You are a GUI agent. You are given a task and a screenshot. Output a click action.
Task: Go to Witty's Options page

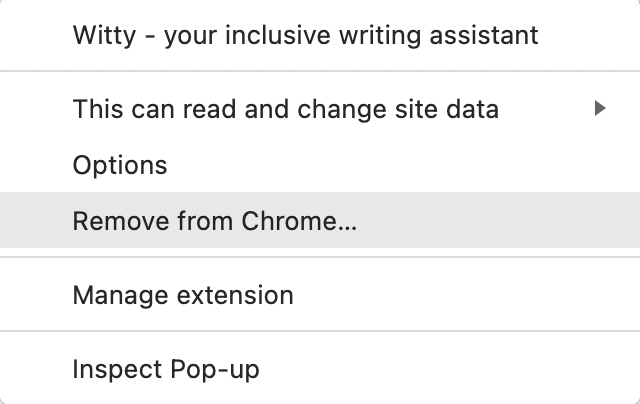point(120,165)
